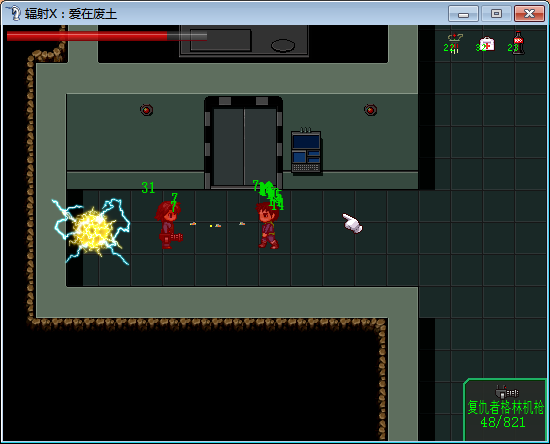Screen dimensions: 550x444
Task: Click the 48/821 ammo counter
Action: (x=503, y=422)
